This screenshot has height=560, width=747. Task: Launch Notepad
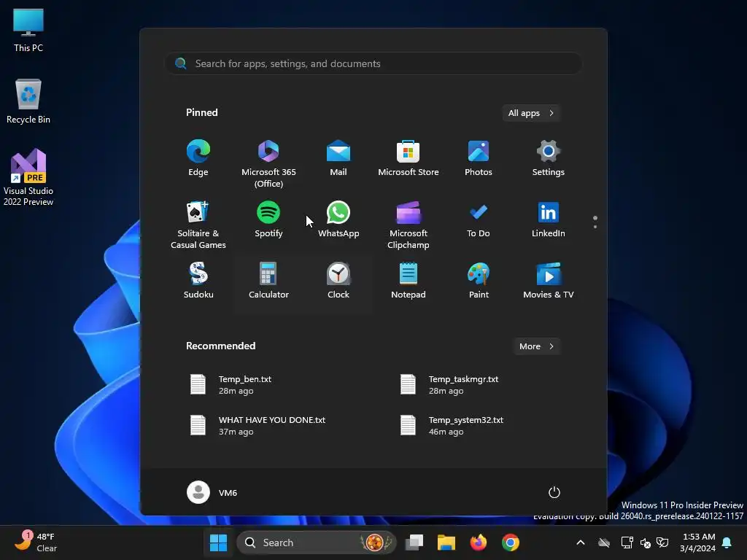click(x=409, y=281)
